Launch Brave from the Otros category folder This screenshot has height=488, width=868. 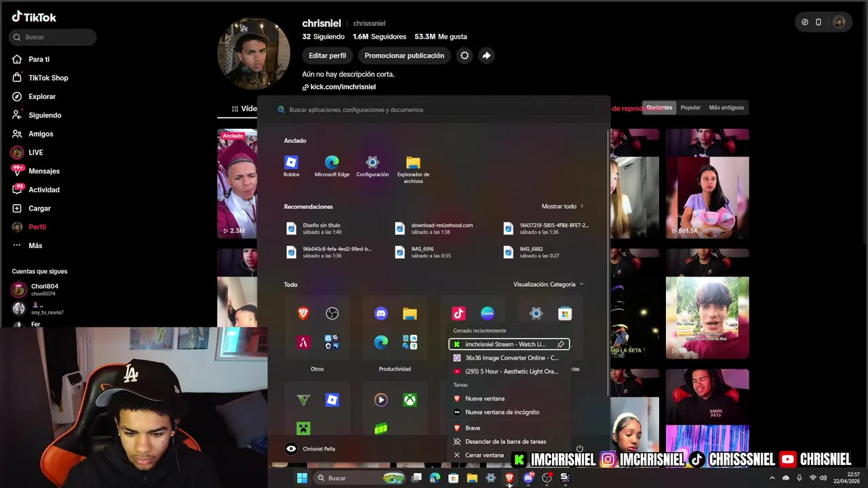tap(303, 313)
